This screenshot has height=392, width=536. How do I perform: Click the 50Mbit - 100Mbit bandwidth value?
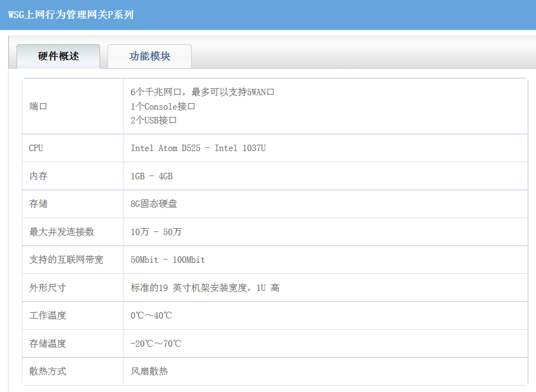pyautogui.click(x=168, y=260)
